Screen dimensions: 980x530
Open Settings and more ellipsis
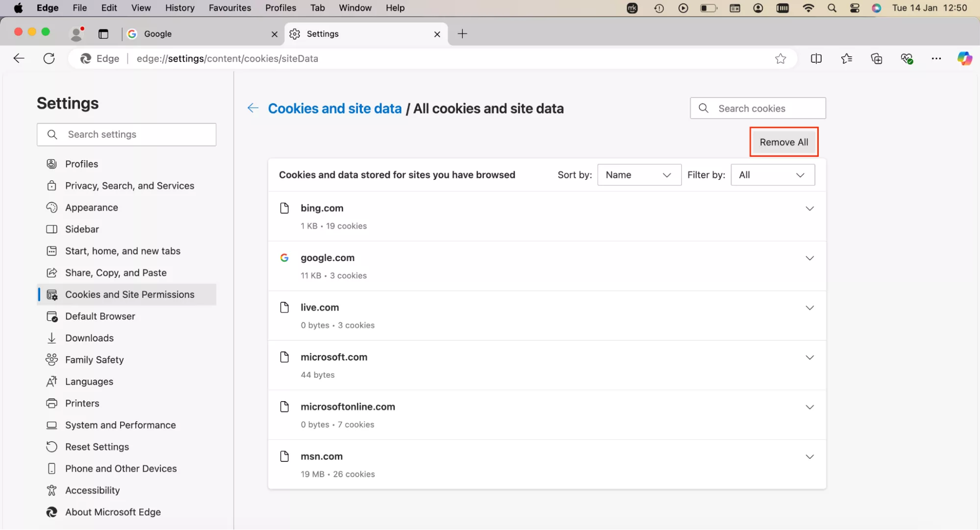click(936, 59)
